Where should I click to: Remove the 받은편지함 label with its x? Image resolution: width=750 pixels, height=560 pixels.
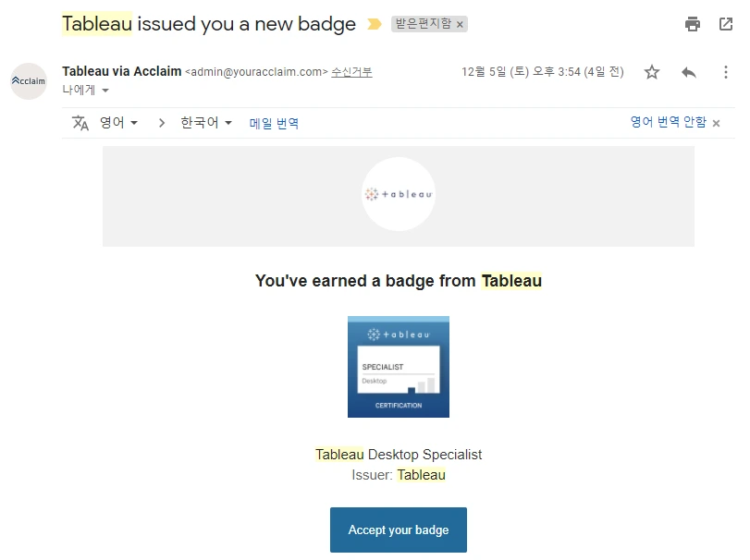[461, 24]
